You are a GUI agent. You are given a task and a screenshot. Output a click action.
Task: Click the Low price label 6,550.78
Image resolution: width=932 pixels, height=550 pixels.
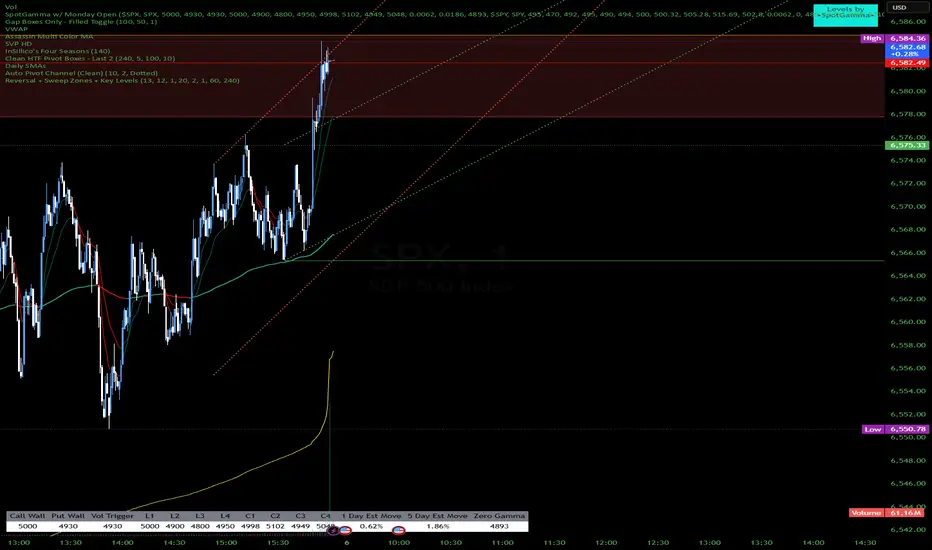point(907,429)
